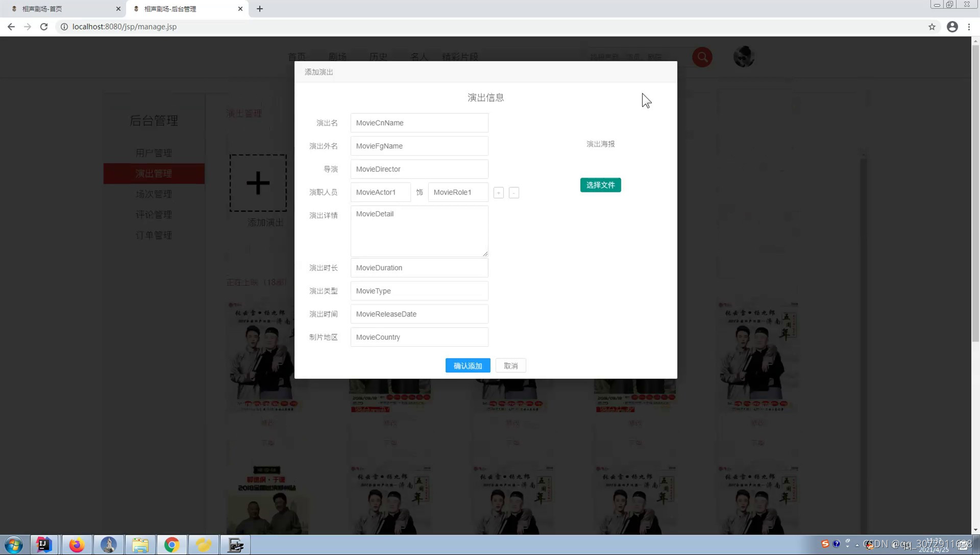Click the 取消 button
Image resolution: width=980 pixels, height=555 pixels.
(510, 366)
